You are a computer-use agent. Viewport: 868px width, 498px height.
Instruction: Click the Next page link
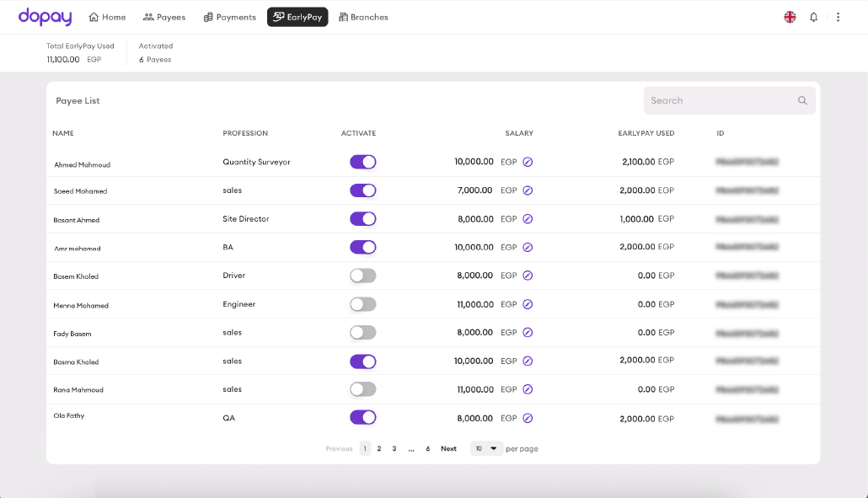click(448, 448)
